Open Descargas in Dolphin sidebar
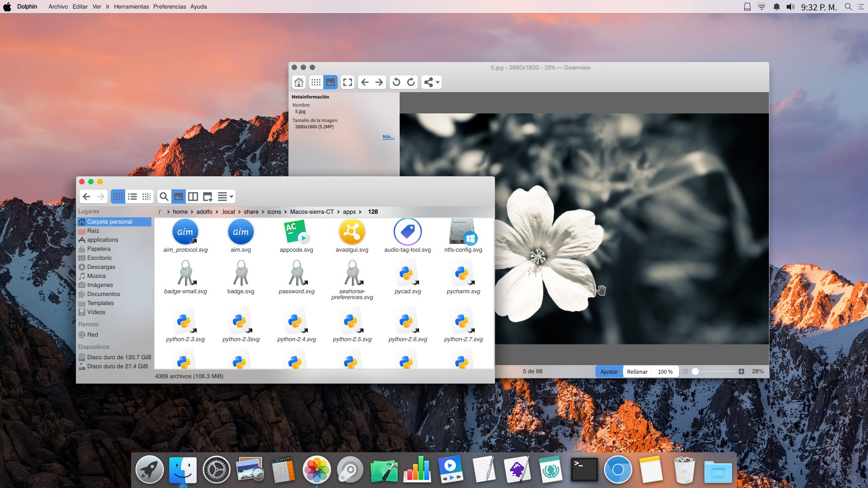 [114, 267]
